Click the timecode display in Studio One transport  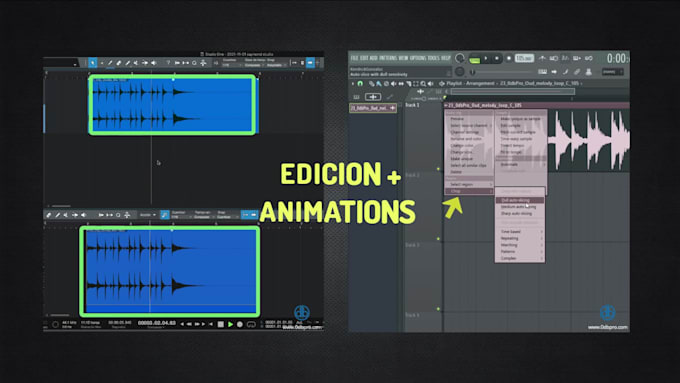coord(157,323)
